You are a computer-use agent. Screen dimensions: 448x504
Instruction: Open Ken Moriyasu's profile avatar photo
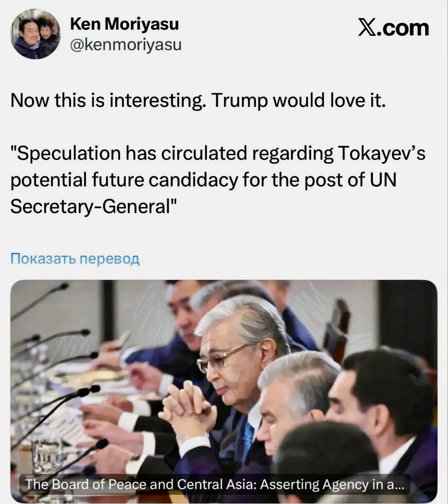click(36, 34)
